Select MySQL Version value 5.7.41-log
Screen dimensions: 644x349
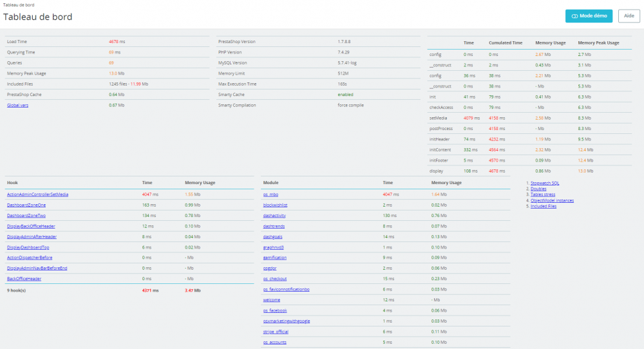347,63
